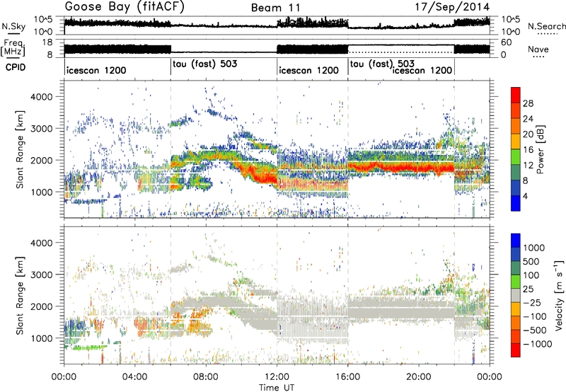Click the 'icescan 1200' label starting at 12:00
The image size is (566, 392).
308,70
